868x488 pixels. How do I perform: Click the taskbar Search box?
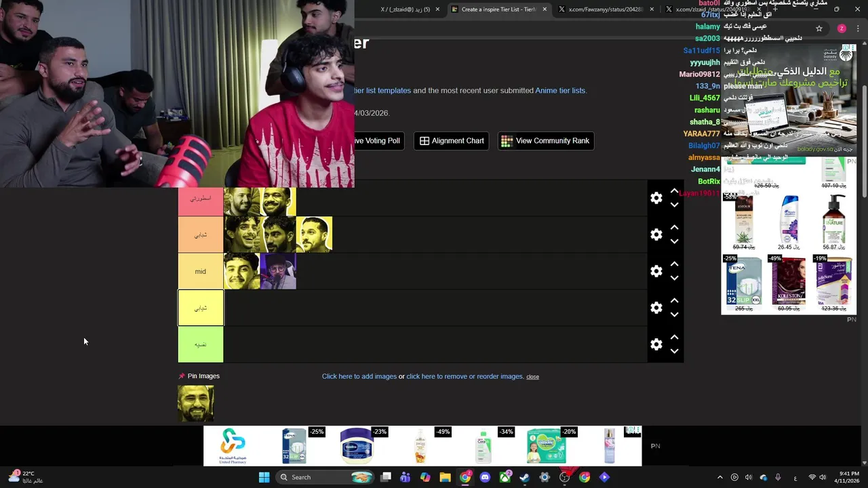pos(325,477)
